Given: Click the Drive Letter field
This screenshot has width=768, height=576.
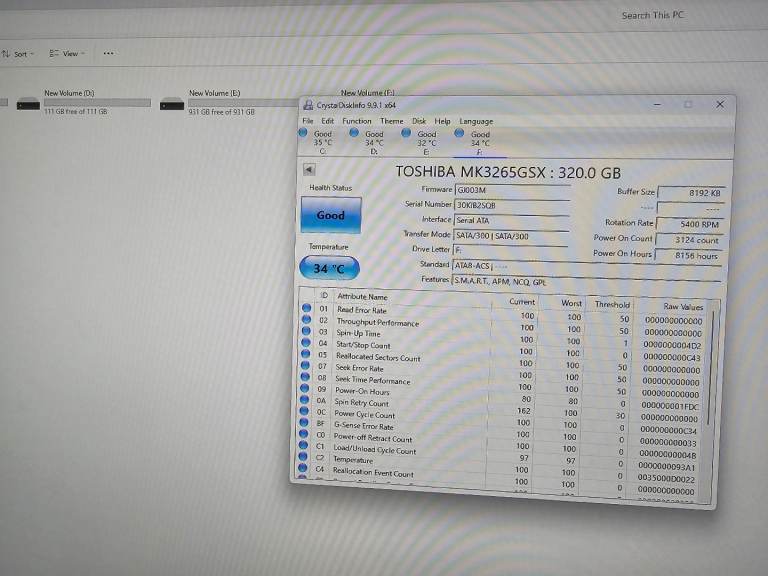Looking at the screenshot, I should pyautogui.click(x=510, y=250).
